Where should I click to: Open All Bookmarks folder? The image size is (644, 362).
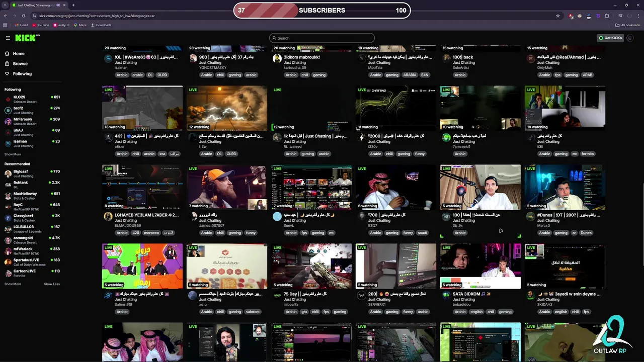627,25
